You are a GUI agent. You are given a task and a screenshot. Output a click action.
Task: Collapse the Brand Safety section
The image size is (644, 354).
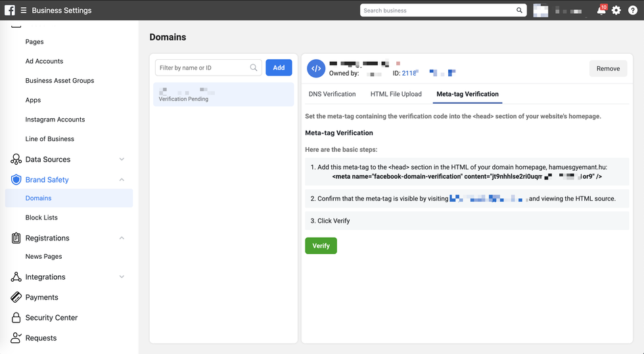122,180
